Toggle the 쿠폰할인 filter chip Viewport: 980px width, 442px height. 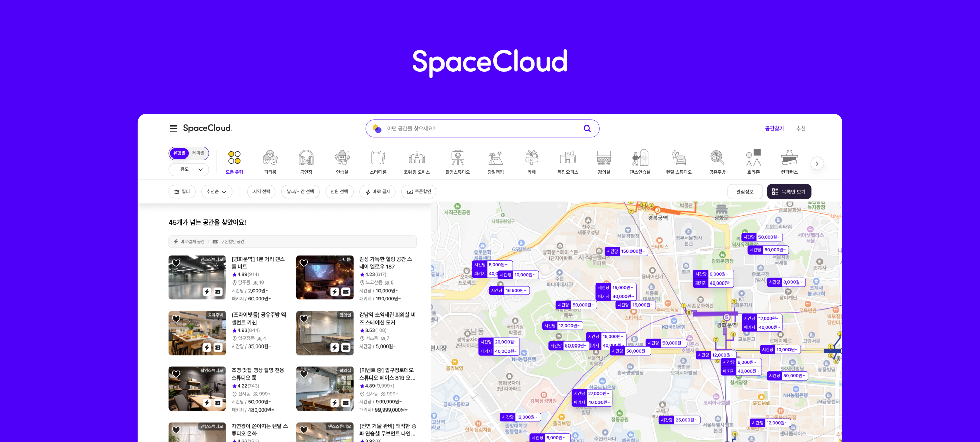tap(419, 192)
